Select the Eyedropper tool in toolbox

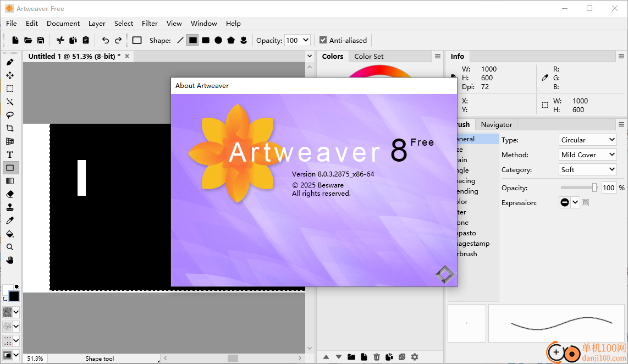10,220
